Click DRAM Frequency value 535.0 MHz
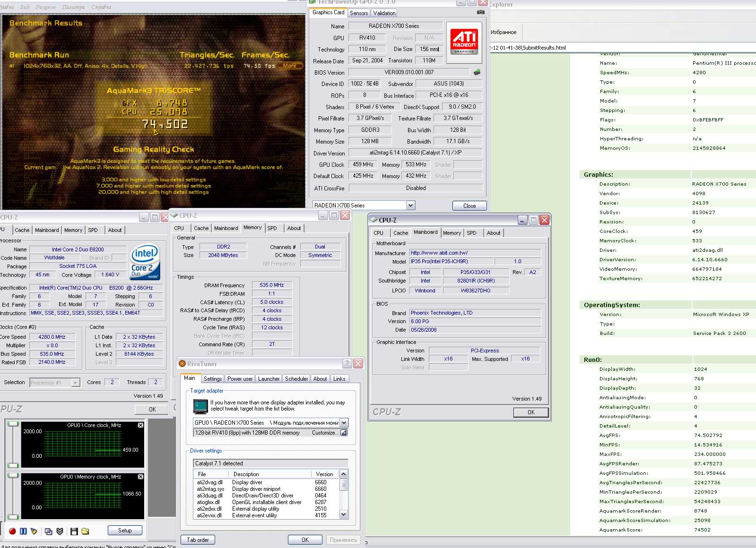The image size is (756, 548). tap(272, 285)
